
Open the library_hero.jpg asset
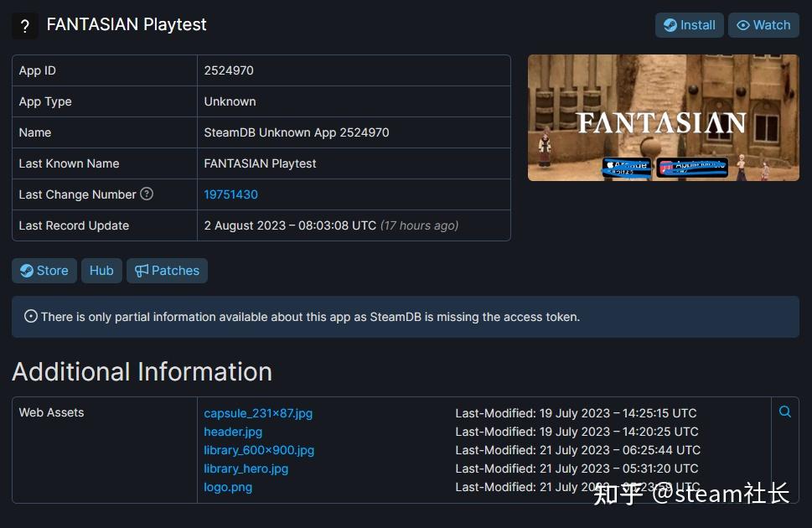pyautogui.click(x=245, y=468)
